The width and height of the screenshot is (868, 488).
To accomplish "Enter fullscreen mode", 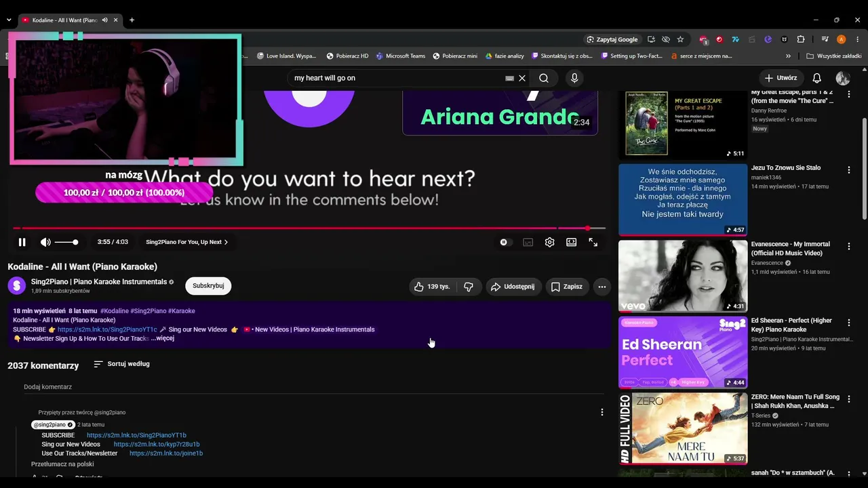I will 593,242.
